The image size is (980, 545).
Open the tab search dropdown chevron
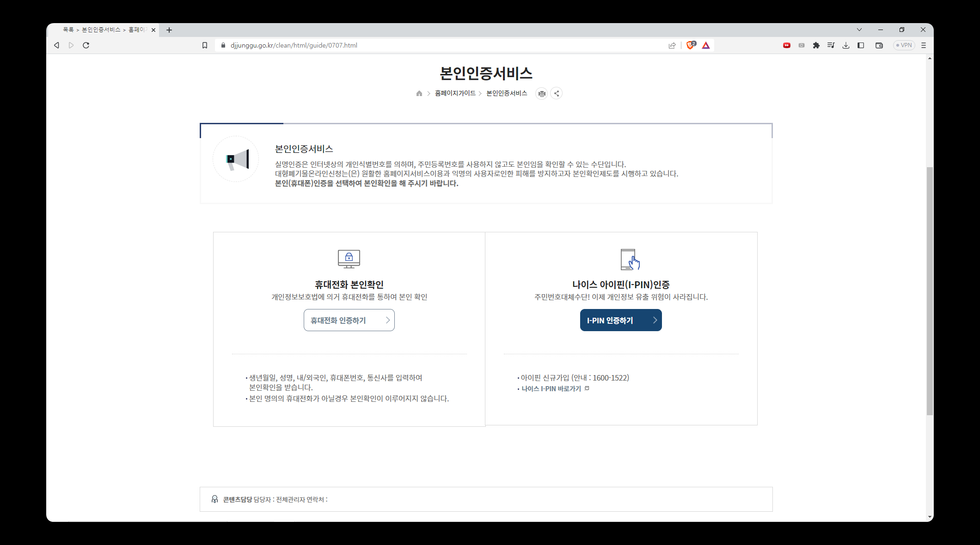click(x=859, y=30)
